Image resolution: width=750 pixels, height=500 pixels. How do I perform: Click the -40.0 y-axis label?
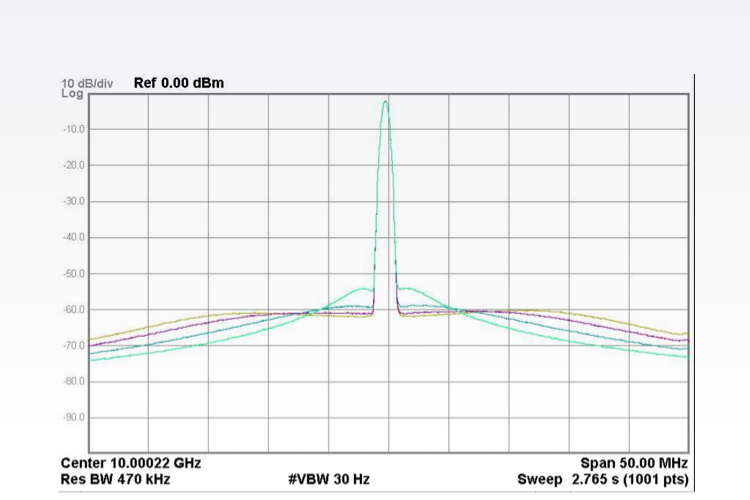pos(74,237)
